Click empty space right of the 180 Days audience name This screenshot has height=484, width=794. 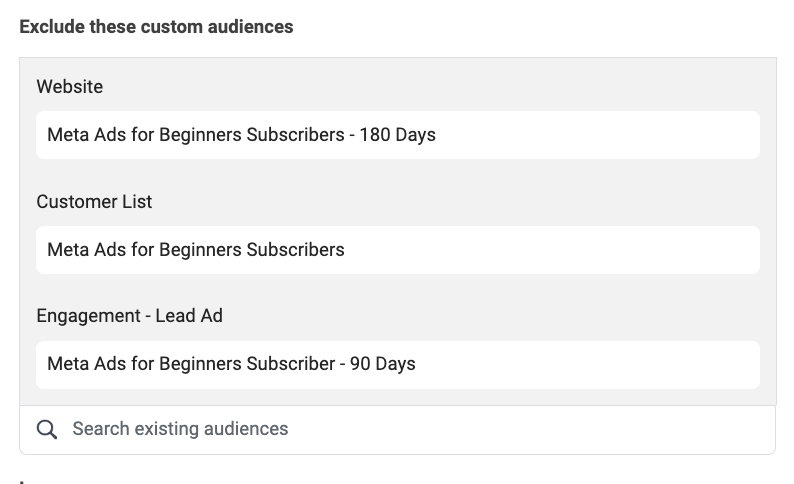pos(598,135)
